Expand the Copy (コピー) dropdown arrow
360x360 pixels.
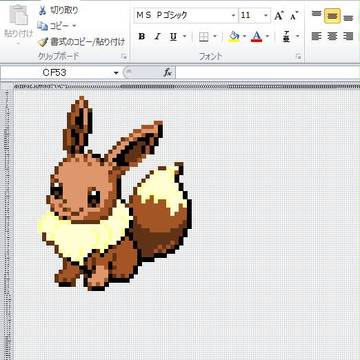pos(74,26)
